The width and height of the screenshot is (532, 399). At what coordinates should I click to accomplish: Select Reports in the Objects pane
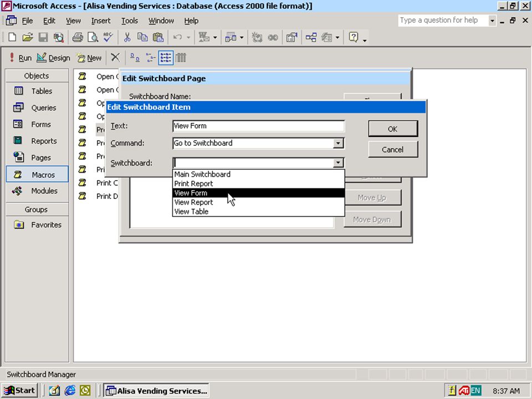pyautogui.click(x=37, y=141)
